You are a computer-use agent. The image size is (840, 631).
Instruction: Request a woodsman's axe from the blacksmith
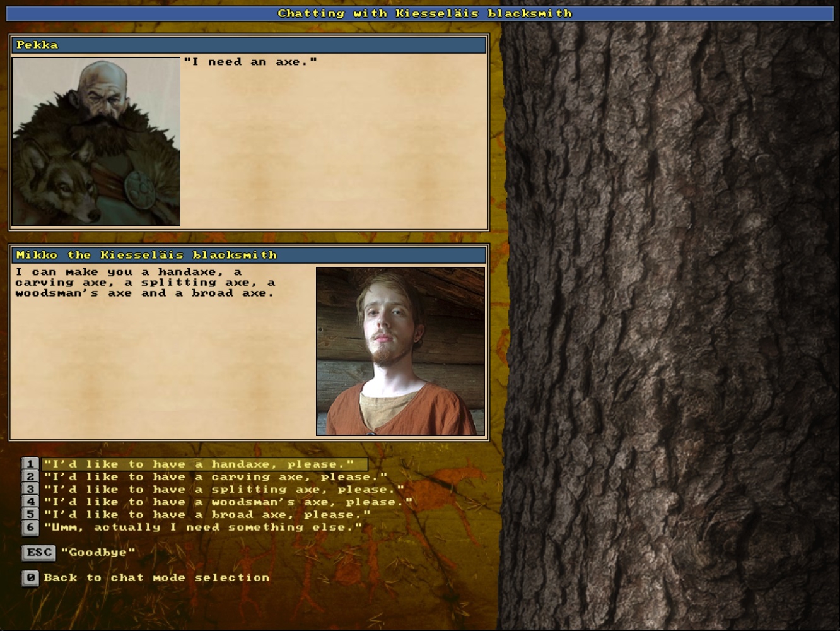(228, 502)
